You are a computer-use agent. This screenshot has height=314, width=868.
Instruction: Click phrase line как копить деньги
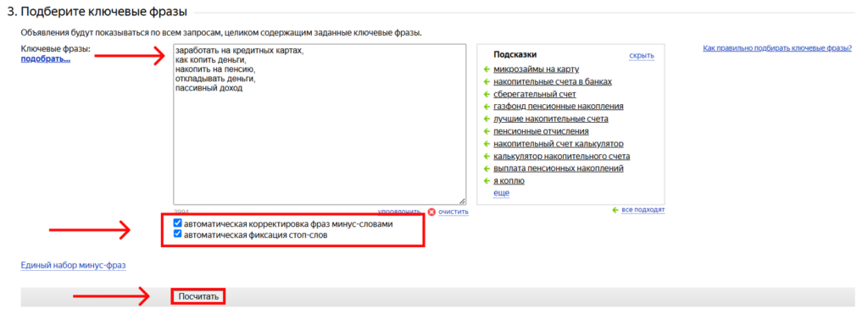pyautogui.click(x=210, y=60)
